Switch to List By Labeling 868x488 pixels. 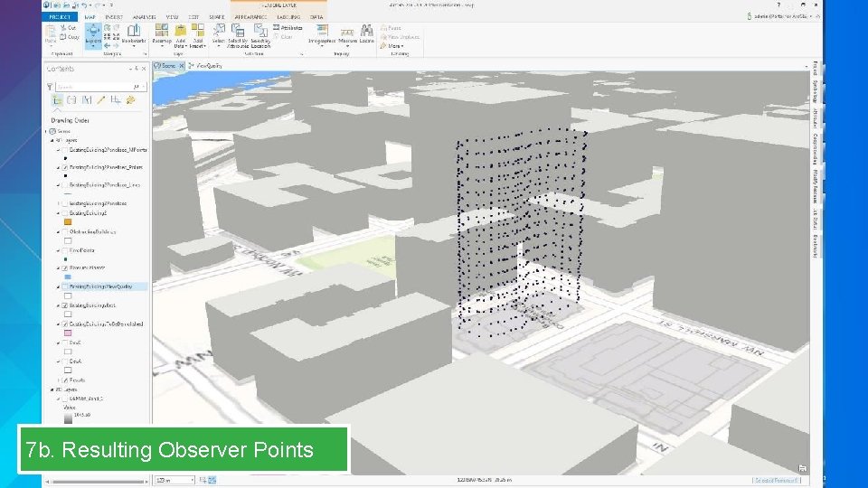[130, 100]
